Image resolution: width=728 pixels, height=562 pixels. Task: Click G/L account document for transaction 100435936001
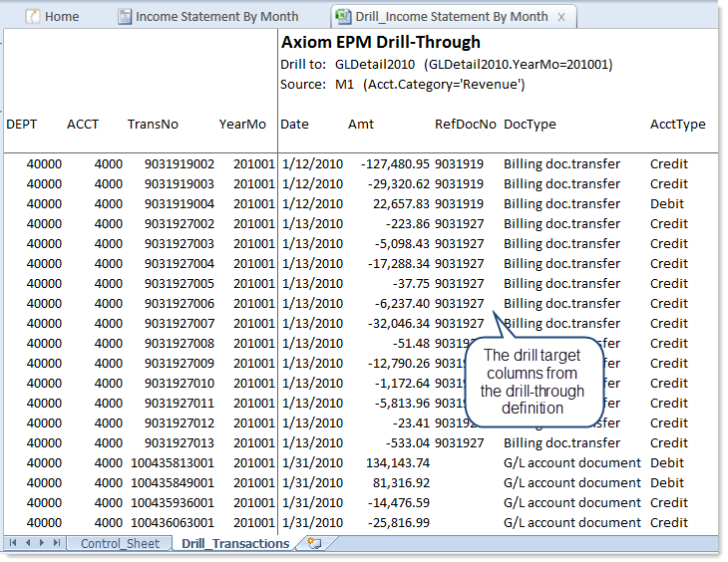coord(572,503)
